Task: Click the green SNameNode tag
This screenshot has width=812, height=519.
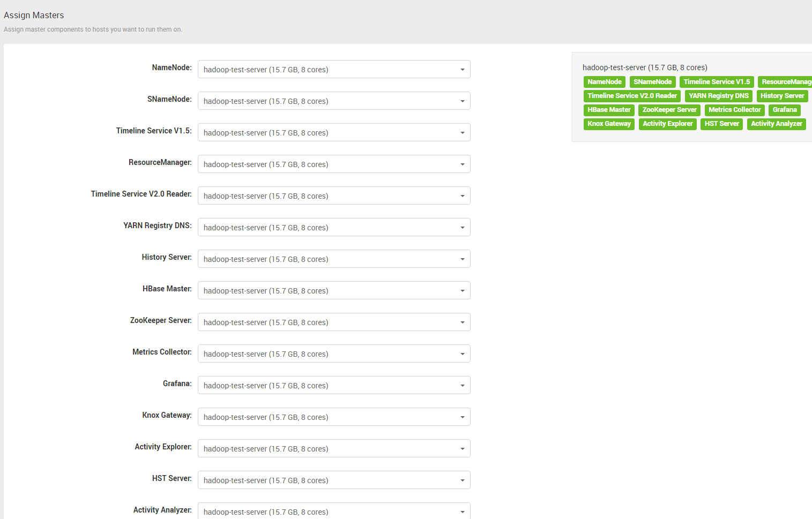Action: pyautogui.click(x=652, y=82)
